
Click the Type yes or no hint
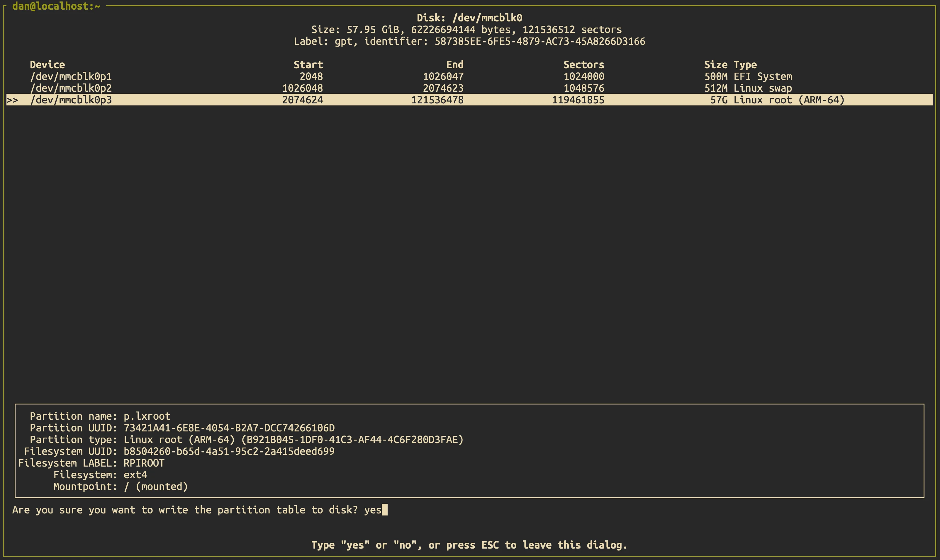[x=469, y=545]
